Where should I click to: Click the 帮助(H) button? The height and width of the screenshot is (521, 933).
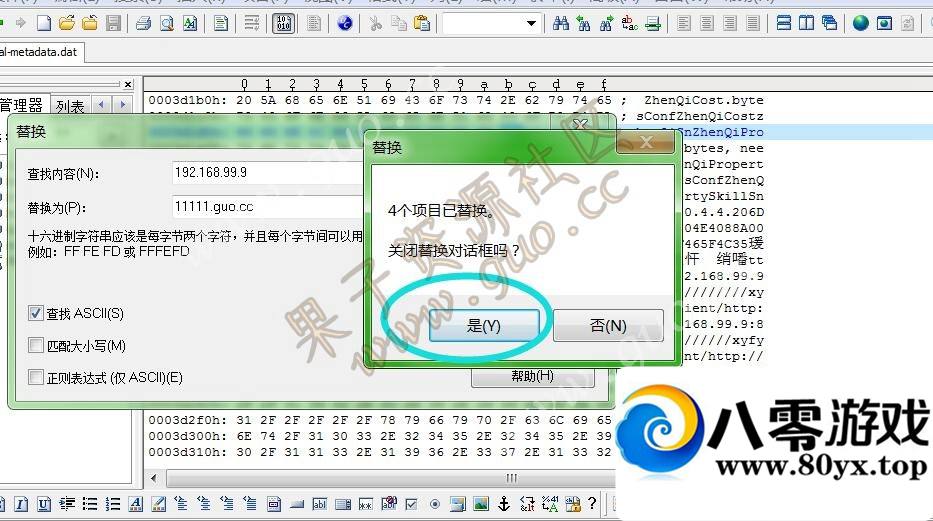point(533,376)
